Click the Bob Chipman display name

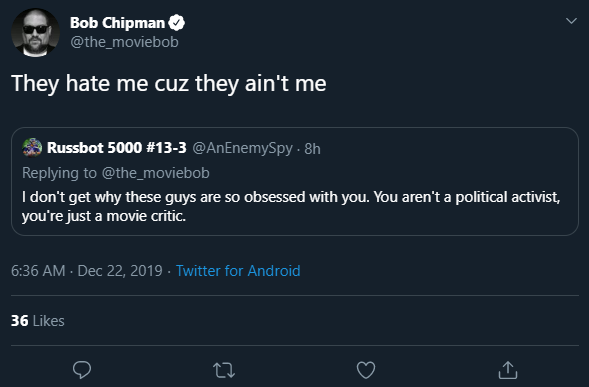(x=118, y=23)
